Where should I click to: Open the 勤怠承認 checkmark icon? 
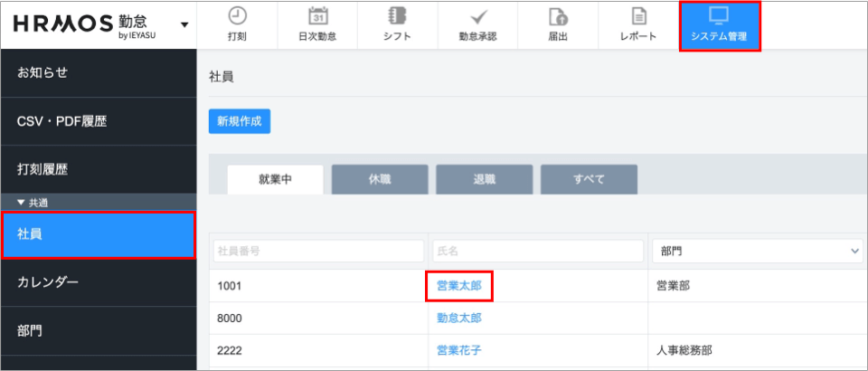(477, 17)
